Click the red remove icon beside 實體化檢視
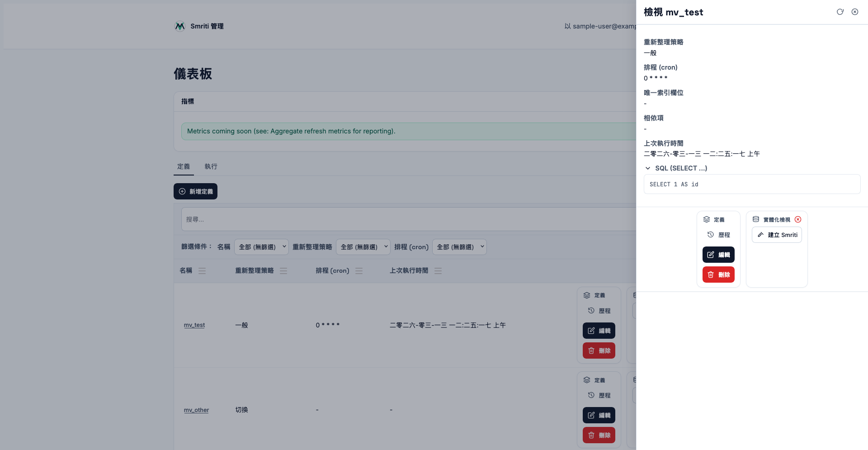The height and width of the screenshot is (450, 868). click(x=798, y=219)
